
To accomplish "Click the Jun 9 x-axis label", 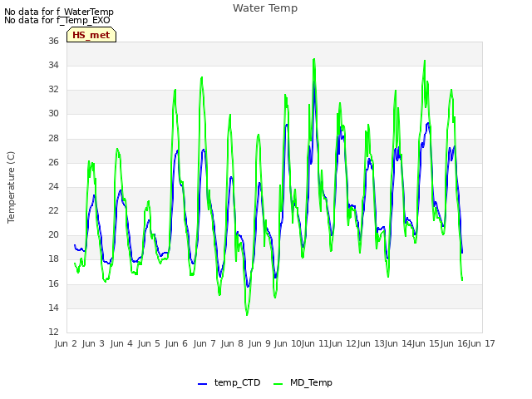I will (x=259, y=343).
